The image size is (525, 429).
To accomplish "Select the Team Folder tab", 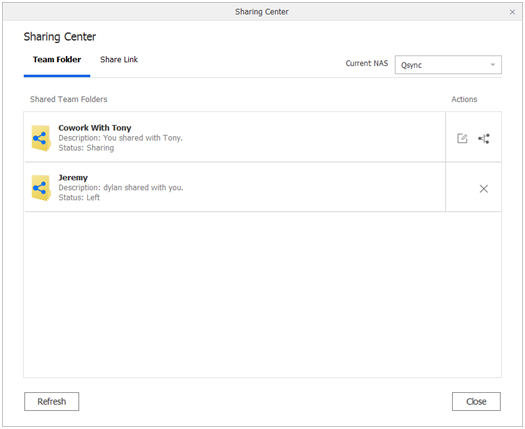I will (x=57, y=60).
